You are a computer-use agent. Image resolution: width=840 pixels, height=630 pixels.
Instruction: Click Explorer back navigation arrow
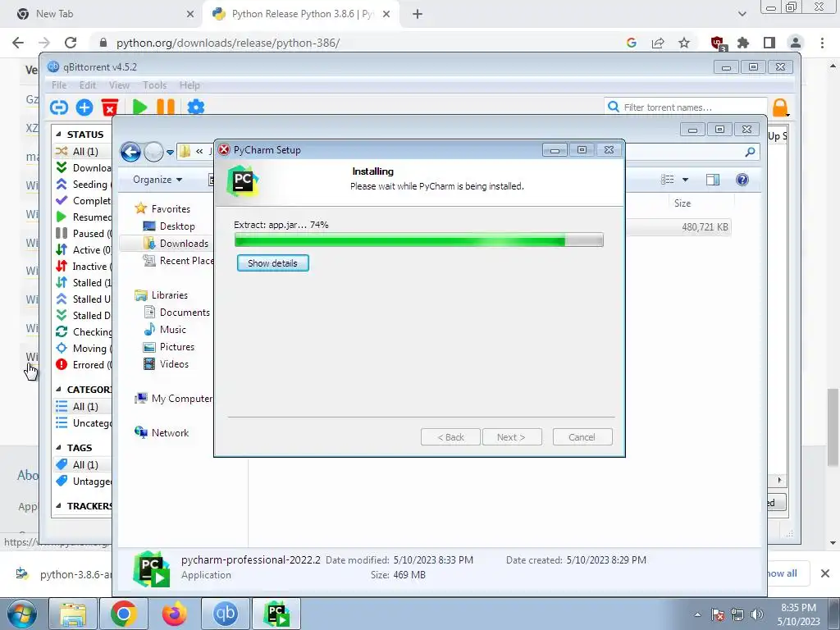coord(130,152)
